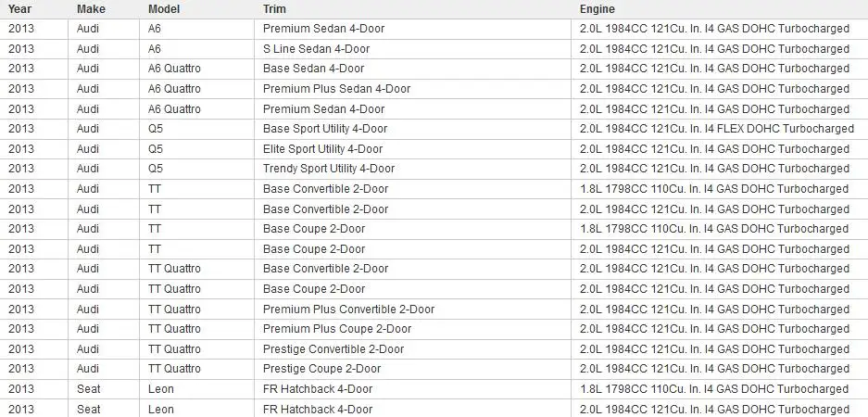Click the Trim column header
868x417 pixels.
click(x=274, y=9)
